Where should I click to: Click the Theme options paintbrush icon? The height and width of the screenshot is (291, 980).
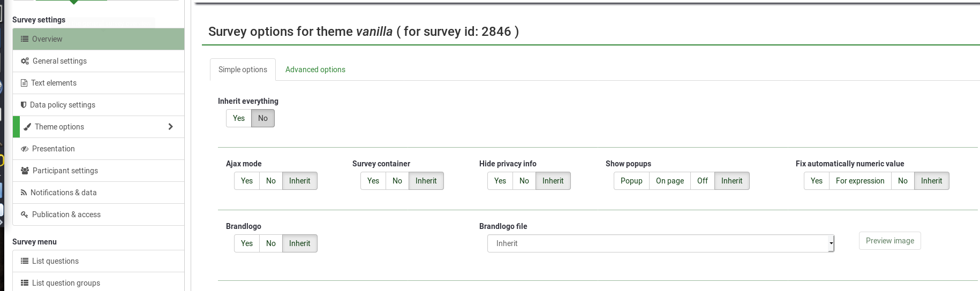27,127
